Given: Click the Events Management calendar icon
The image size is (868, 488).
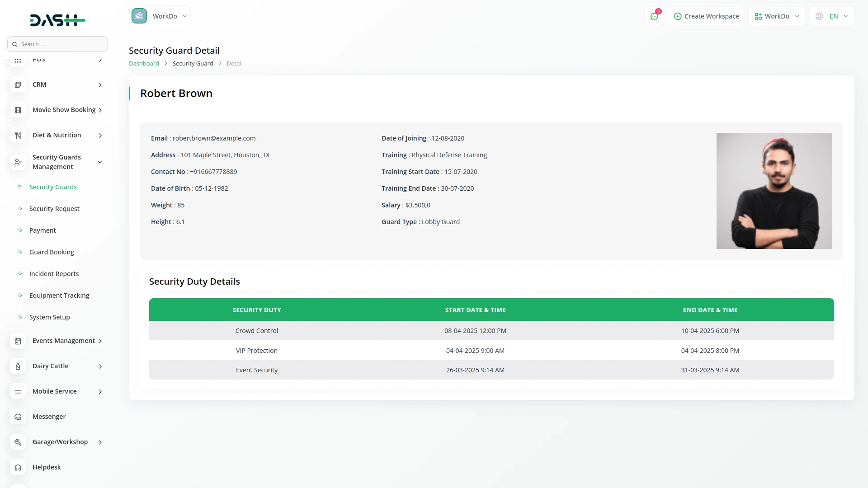Looking at the screenshot, I should (18, 341).
